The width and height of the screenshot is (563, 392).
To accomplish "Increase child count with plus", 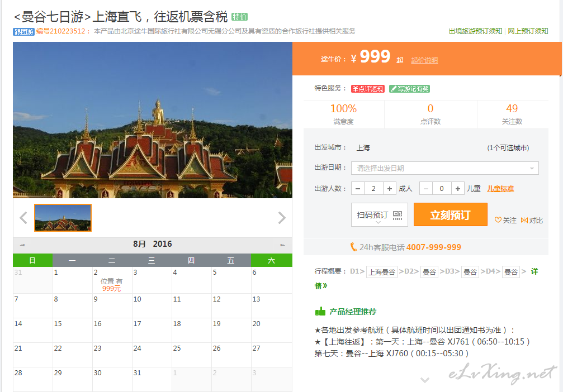I will click(458, 189).
